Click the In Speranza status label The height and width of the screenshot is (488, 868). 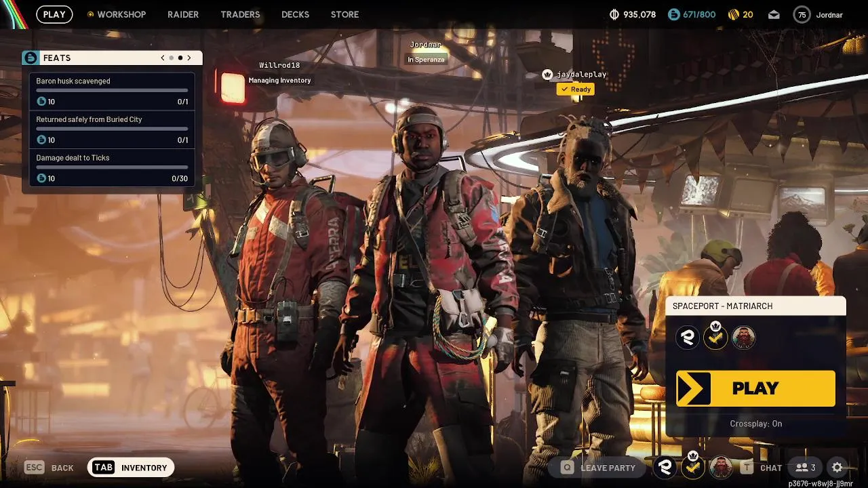point(426,60)
